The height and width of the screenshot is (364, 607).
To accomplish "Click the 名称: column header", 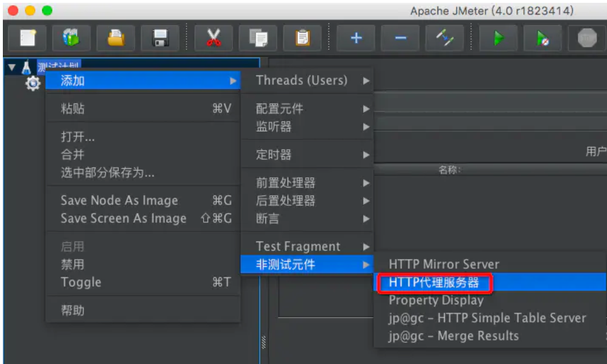I will click(450, 170).
